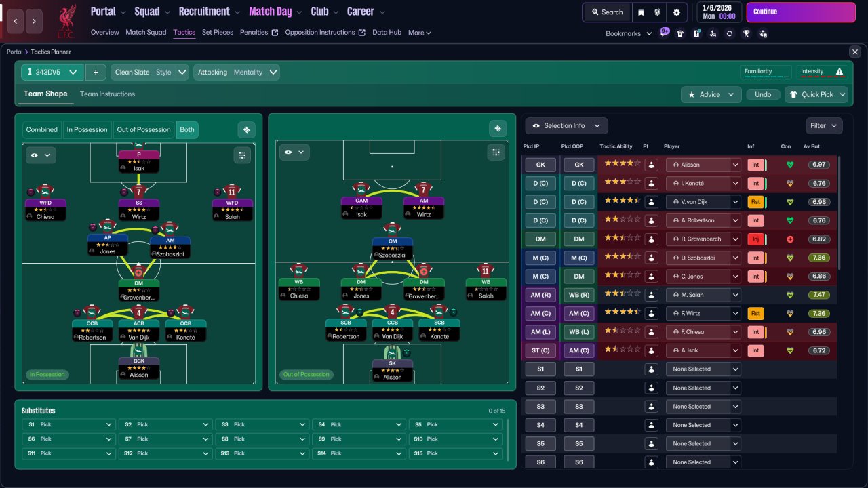Viewport: 868px width, 488px height.
Task: Click the circular refresh shortcut icon
Action: pos(730,33)
